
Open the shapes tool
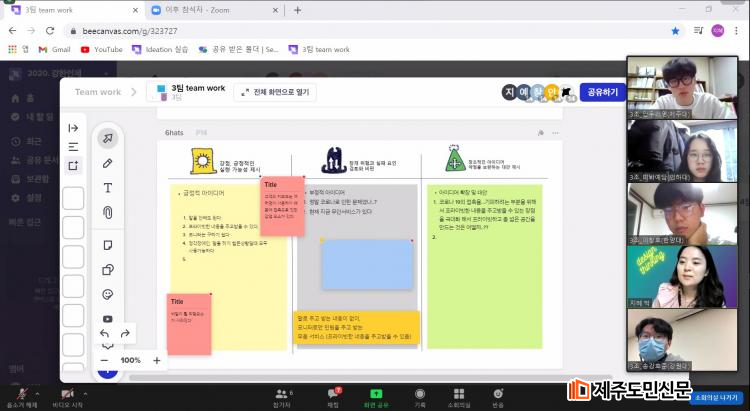107,269
